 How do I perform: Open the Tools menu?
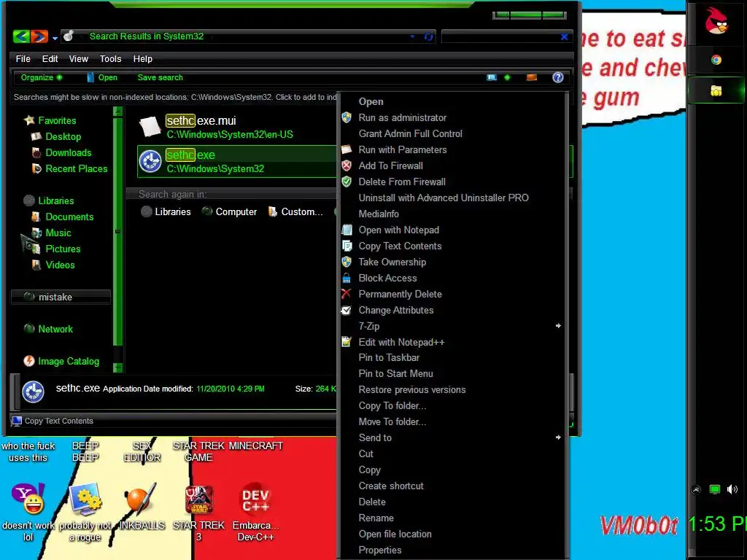click(110, 58)
